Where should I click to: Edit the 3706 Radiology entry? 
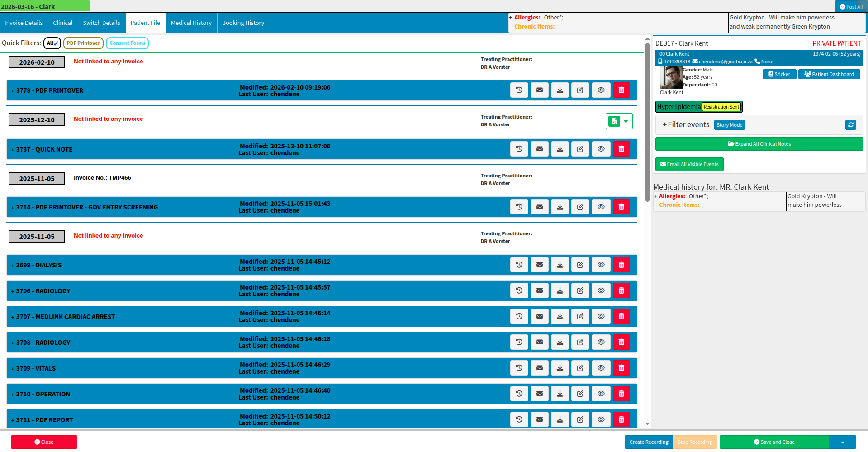(580, 290)
